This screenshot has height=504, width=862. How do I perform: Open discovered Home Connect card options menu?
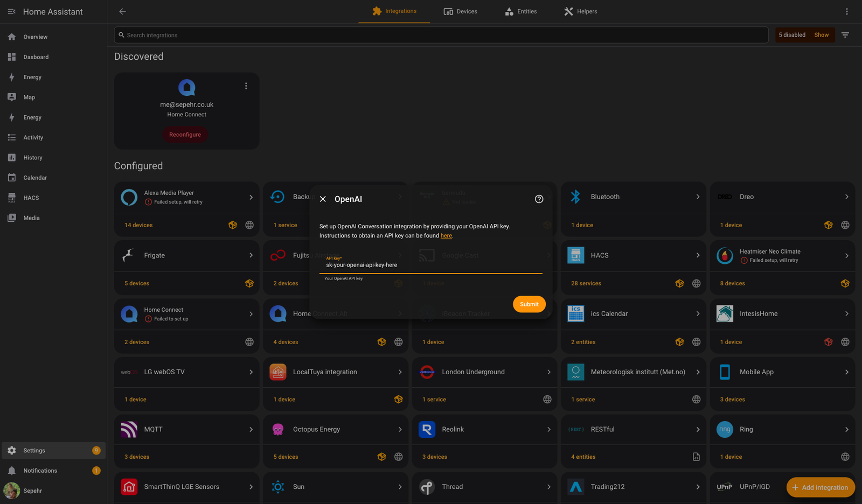246,86
